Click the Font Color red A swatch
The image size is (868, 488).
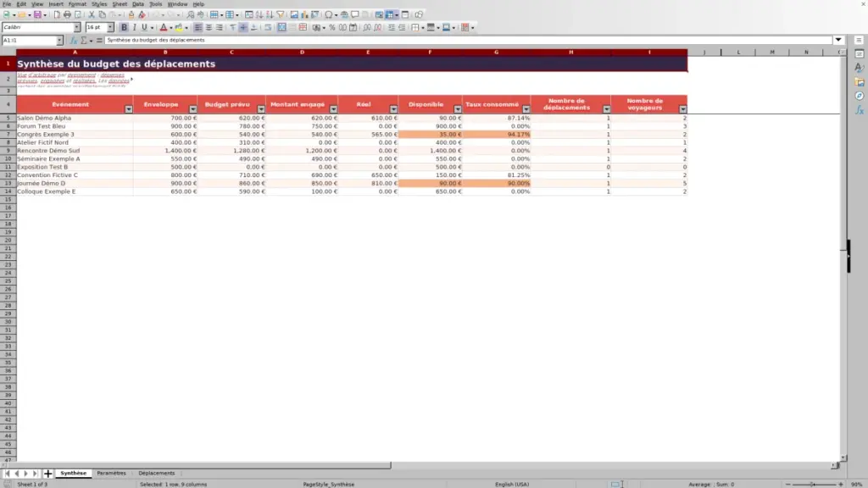(x=164, y=28)
